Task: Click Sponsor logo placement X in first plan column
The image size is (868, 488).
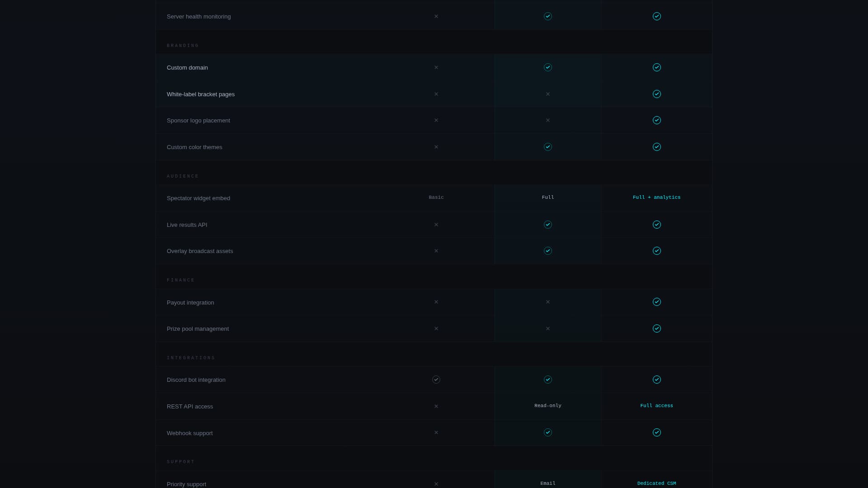Action: click(x=436, y=120)
